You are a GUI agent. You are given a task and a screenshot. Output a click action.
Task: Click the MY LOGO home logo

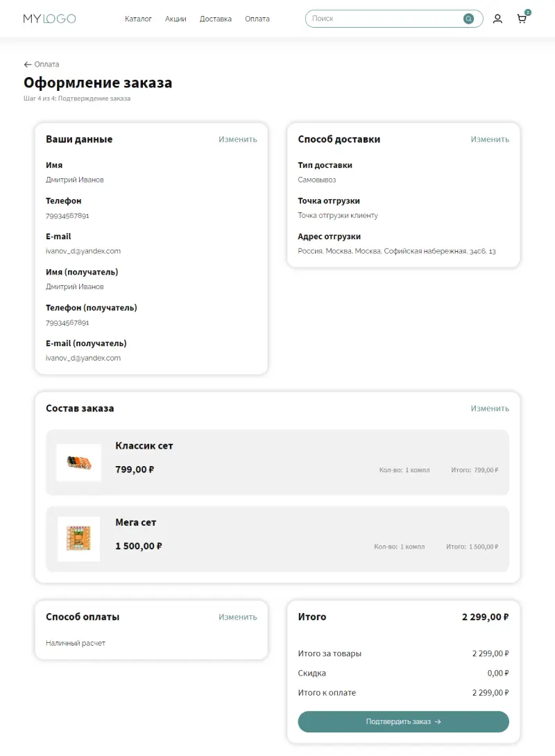(x=49, y=19)
